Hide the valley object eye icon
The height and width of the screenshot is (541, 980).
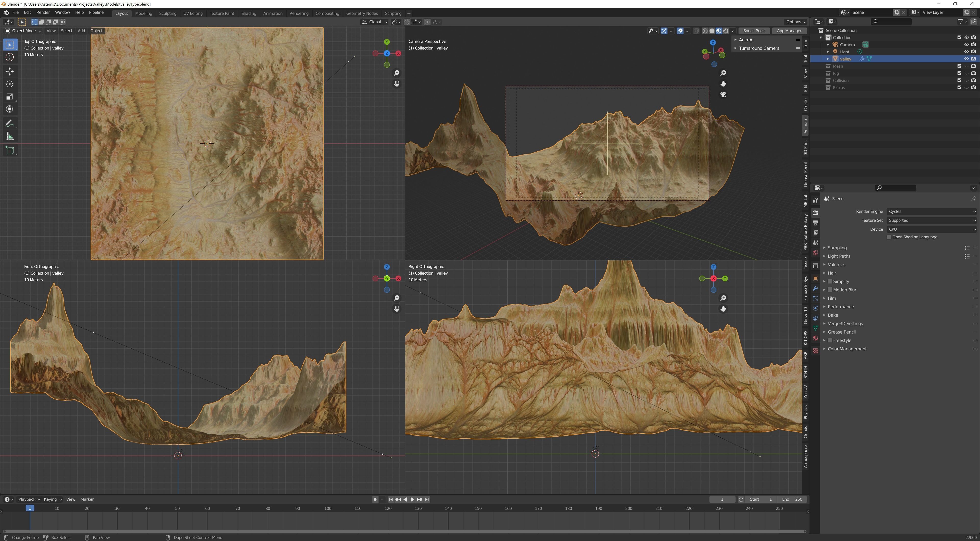point(966,59)
